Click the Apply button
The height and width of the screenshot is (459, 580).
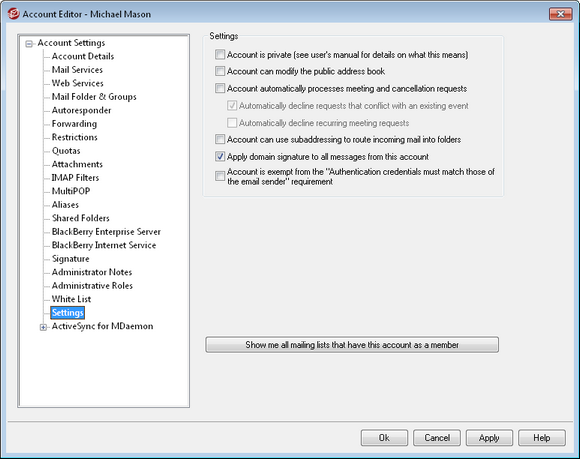click(489, 438)
